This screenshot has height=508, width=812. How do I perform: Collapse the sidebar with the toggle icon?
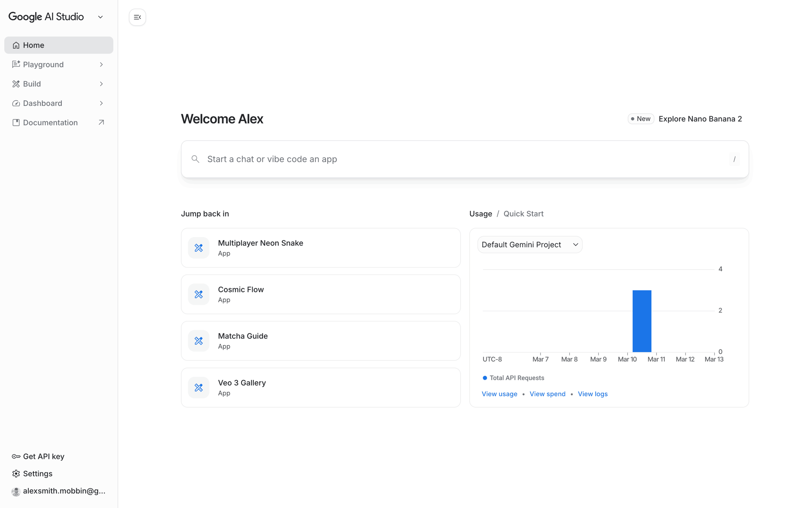pos(137,17)
